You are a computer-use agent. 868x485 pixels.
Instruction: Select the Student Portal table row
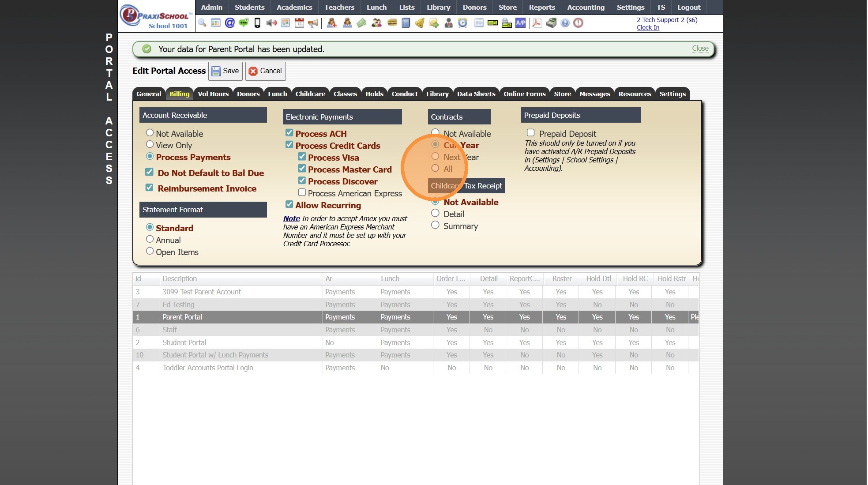click(x=184, y=342)
